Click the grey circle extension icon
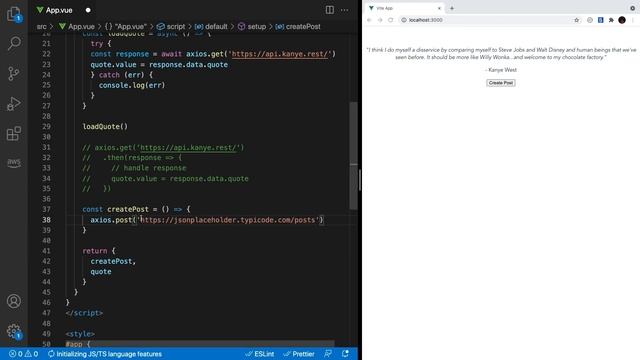This screenshot has height=360, width=640. pyautogui.click(x=590, y=20)
